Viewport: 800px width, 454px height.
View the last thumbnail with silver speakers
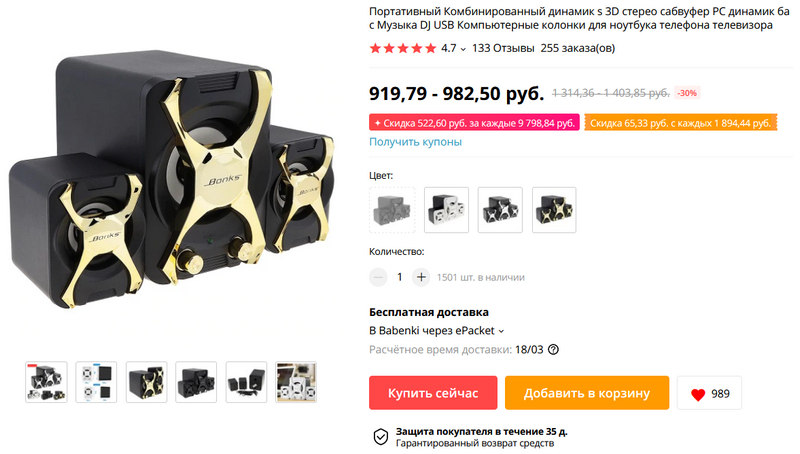coord(296,382)
